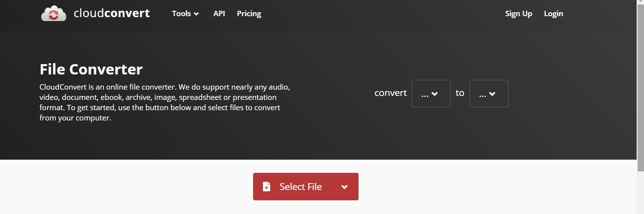Open the API page
Viewport: 644px width, 214px height.
[x=219, y=14]
